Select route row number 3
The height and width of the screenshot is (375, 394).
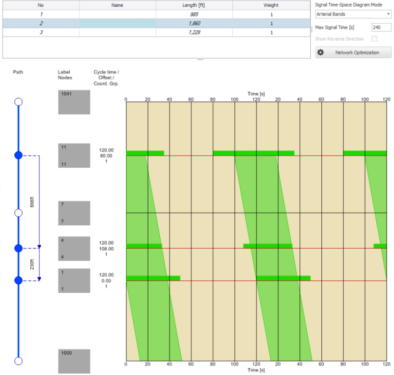pos(156,32)
